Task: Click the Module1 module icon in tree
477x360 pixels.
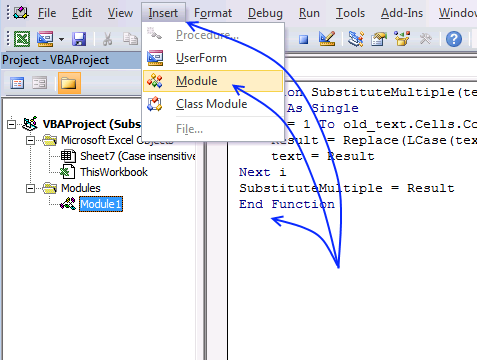Action: (x=68, y=204)
